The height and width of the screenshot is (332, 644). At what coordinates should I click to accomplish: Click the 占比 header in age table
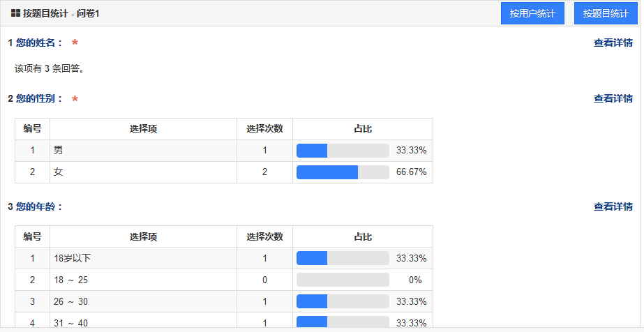click(x=363, y=236)
